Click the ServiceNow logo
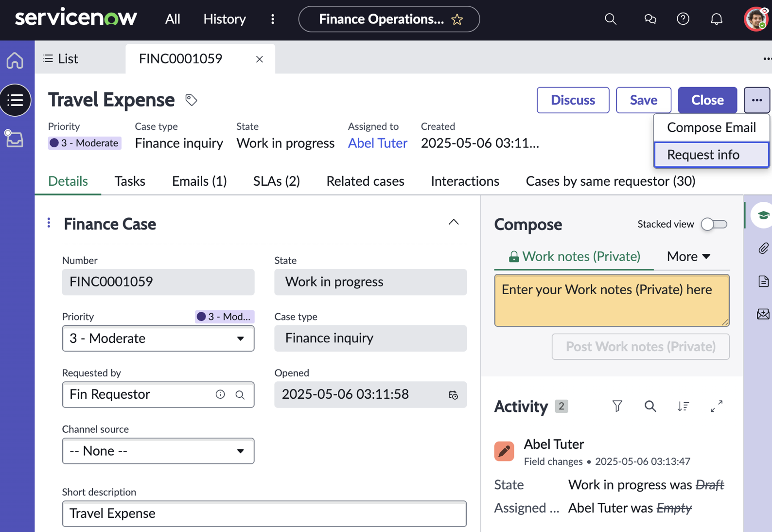772x532 pixels. coord(76,18)
